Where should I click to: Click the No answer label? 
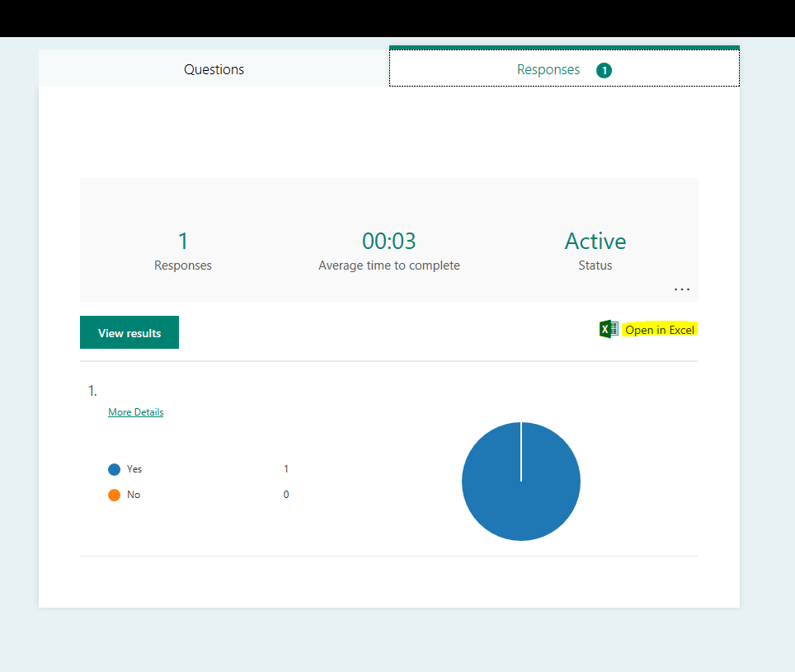tap(134, 495)
